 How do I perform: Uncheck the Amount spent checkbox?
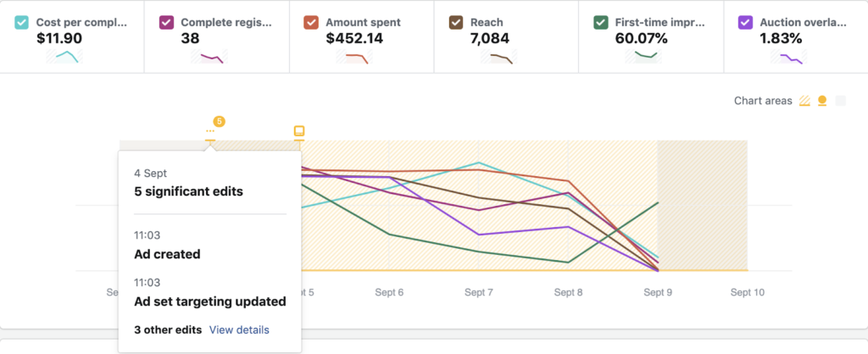point(311,23)
